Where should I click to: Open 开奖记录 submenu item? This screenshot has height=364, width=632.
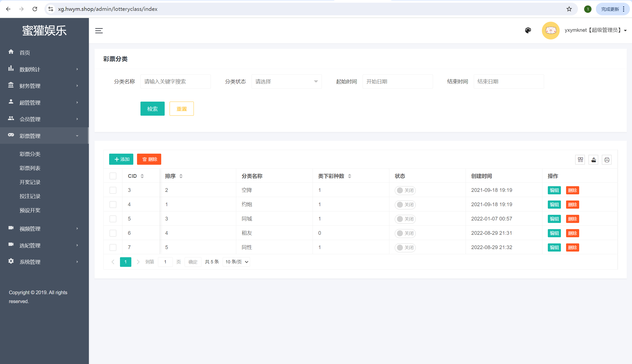pos(30,182)
